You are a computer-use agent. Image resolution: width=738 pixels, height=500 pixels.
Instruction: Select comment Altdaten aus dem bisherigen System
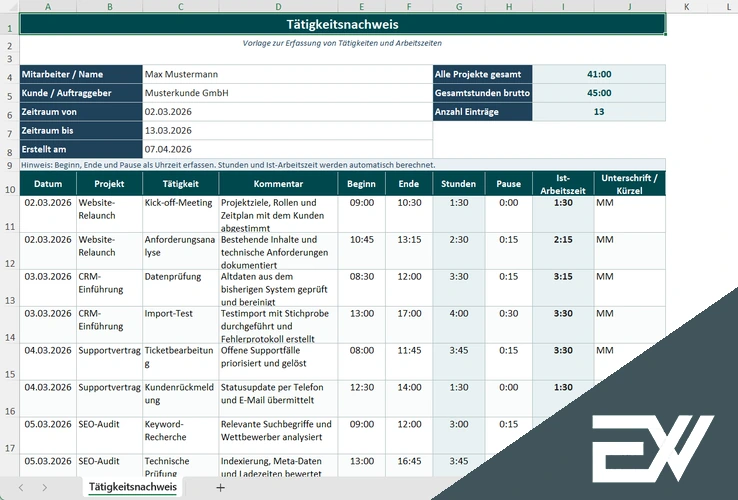pyautogui.click(x=278, y=288)
